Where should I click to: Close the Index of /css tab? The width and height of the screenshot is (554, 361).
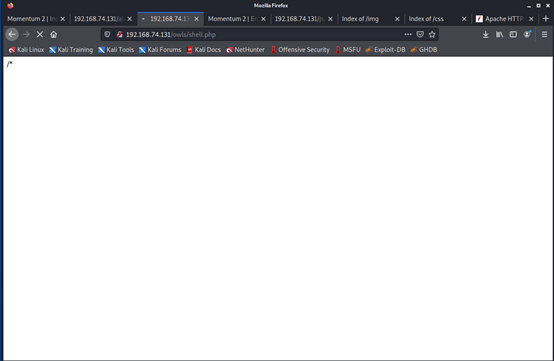coord(464,19)
